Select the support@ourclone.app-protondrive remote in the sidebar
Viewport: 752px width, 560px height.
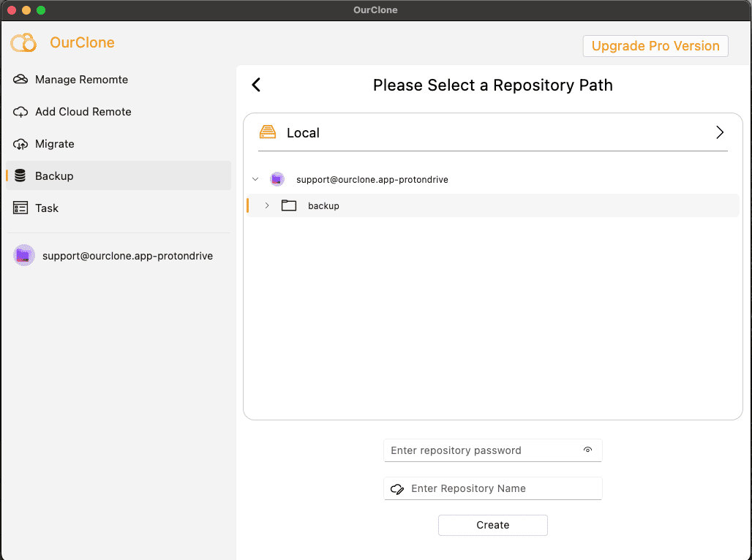119,256
